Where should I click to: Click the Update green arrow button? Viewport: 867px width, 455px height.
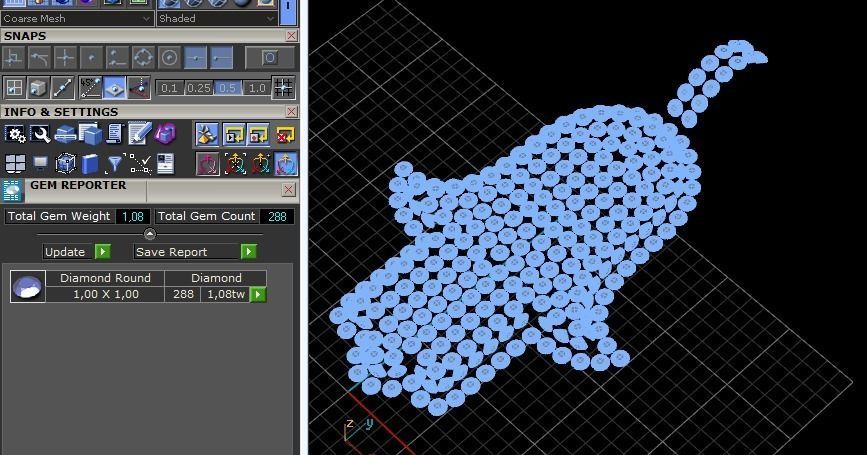tap(103, 252)
